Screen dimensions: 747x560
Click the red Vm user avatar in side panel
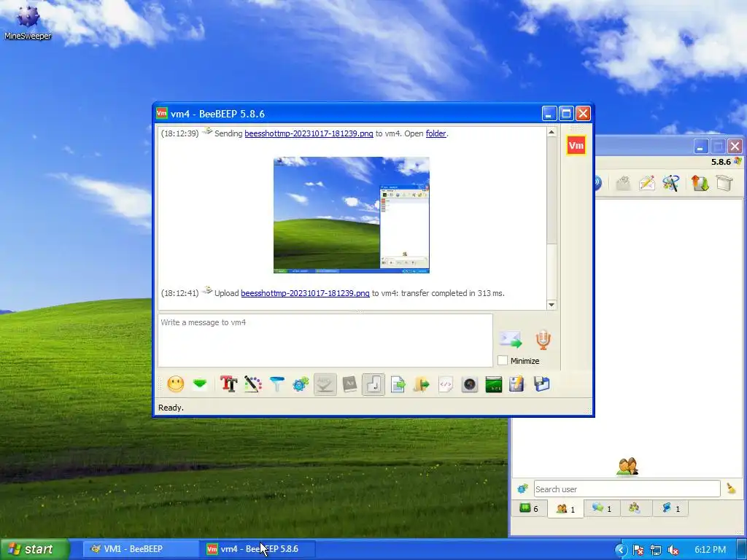(x=576, y=145)
